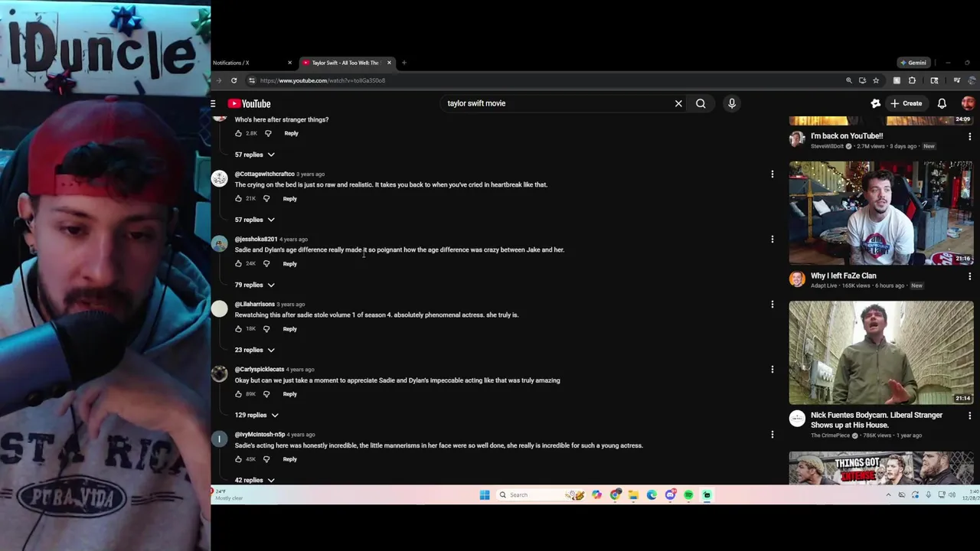980x551 pixels.
Task: Close the Notifications / X tab
Action: 289,63
